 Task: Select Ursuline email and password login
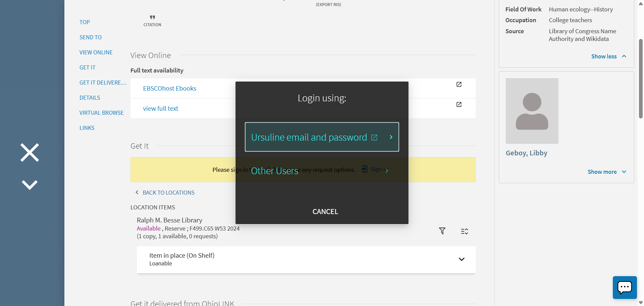322,137
